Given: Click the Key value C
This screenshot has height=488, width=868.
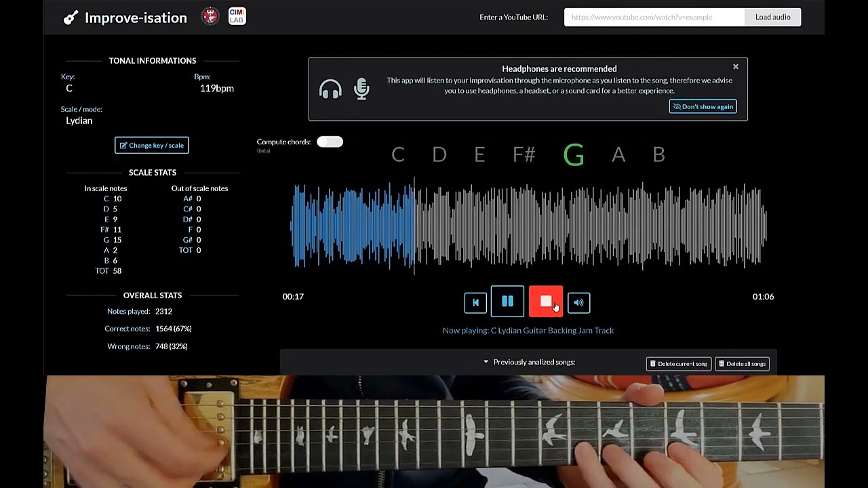Looking at the screenshot, I should [69, 88].
